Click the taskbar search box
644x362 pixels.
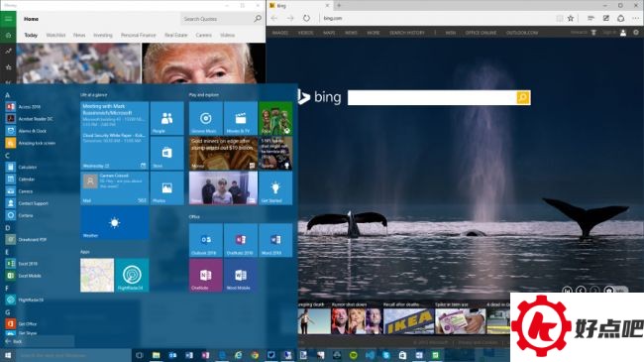(74, 355)
